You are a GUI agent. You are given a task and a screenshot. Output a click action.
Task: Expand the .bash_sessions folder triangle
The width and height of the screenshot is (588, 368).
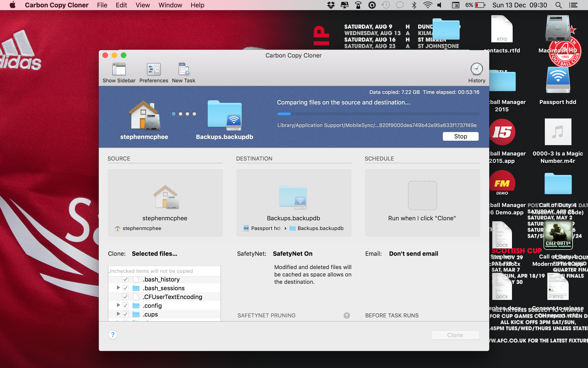[118, 288]
